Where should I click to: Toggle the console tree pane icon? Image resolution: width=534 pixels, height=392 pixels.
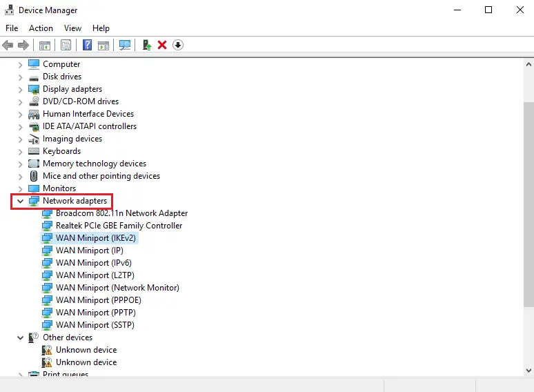tap(45, 45)
